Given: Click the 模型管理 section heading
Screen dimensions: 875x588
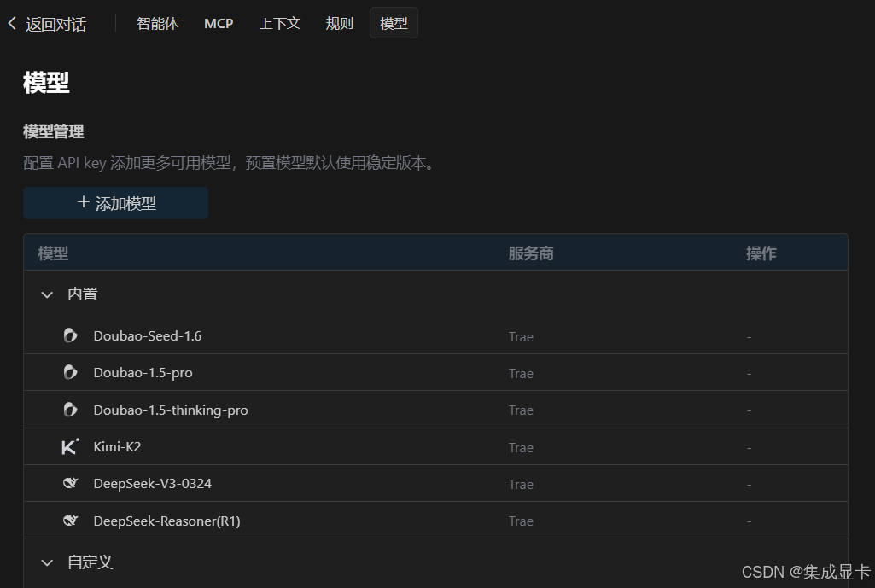Looking at the screenshot, I should point(54,131).
